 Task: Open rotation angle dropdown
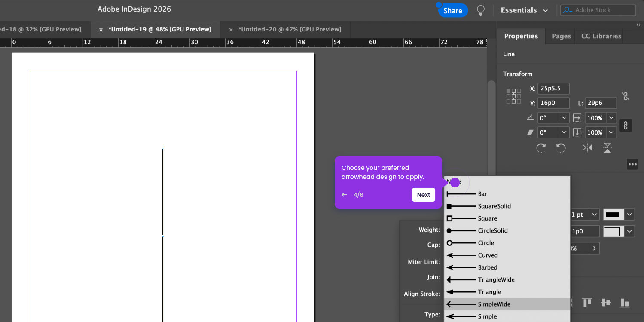[x=564, y=118]
